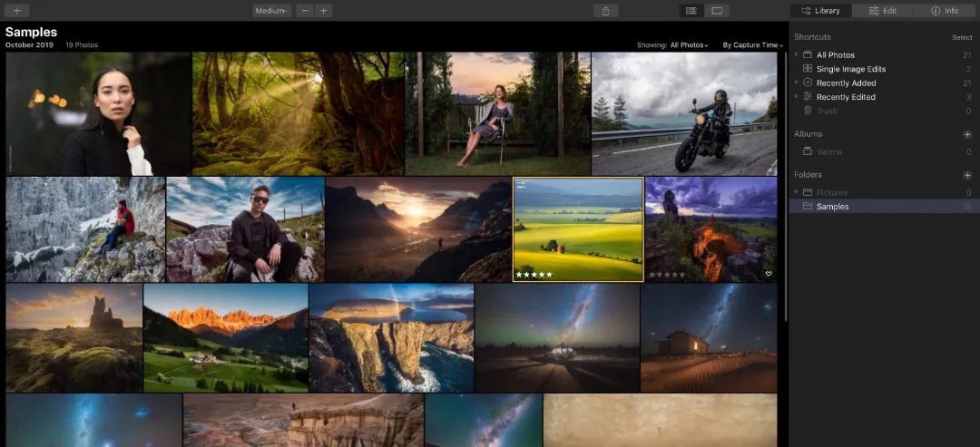This screenshot has height=447, width=980.
Task: Decrease thumbnail size with minus button
Action: click(x=304, y=11)
